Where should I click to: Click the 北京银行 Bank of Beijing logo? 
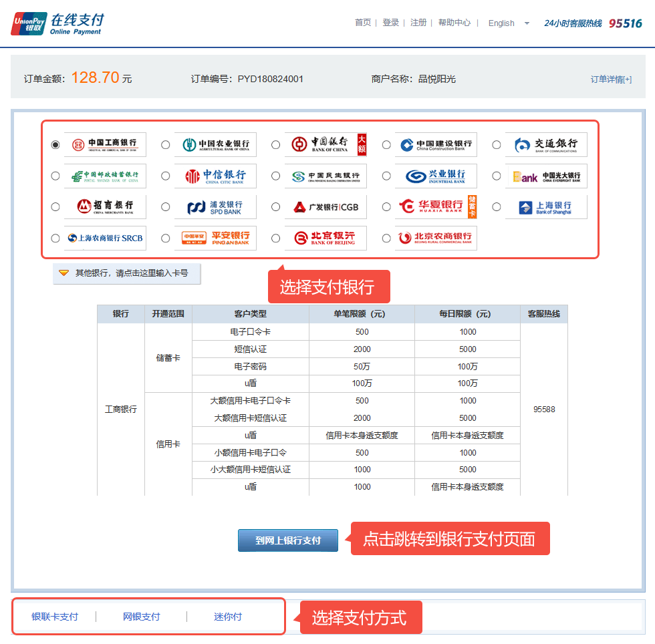pyautogui.click(x=326, y=238)
